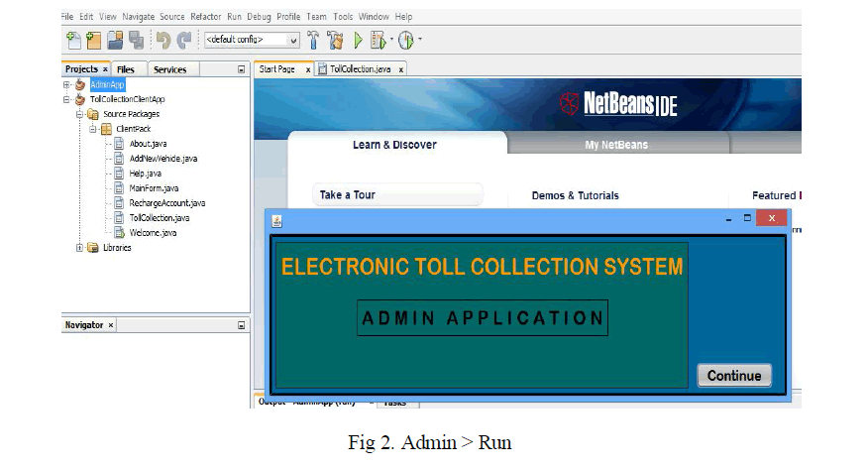Run the project with green play icon
The image size is (868, 469).
(358, 41)
